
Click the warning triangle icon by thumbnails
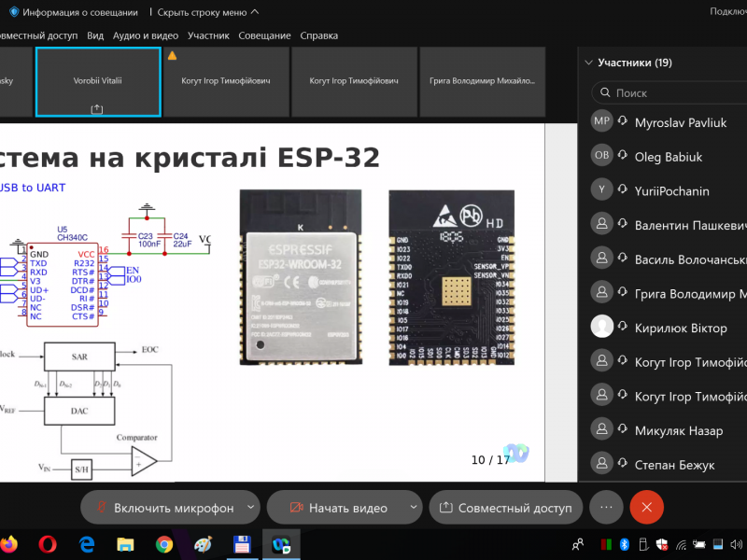pyautogui.click(x=172, y=55)
